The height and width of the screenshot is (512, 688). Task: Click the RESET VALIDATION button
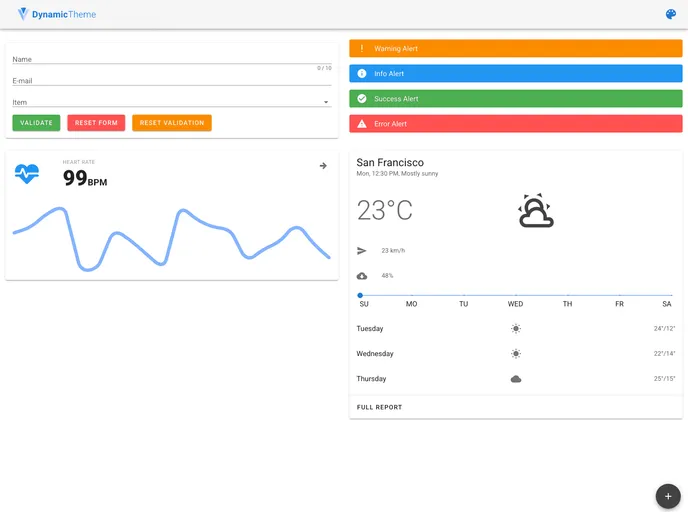click(172, 123)
